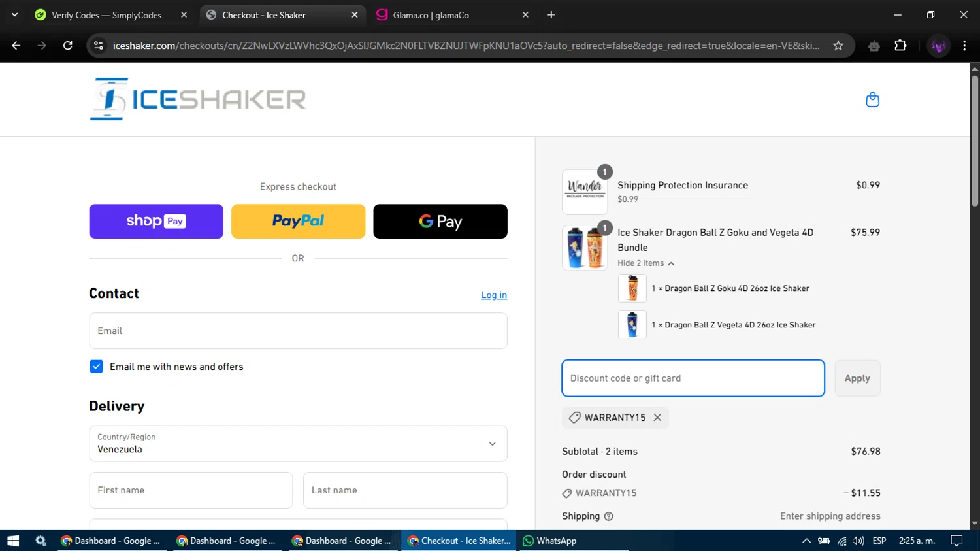Open the browser profile avatar
This screenshot has width=980, height=551.
click(x=939, y=46)
